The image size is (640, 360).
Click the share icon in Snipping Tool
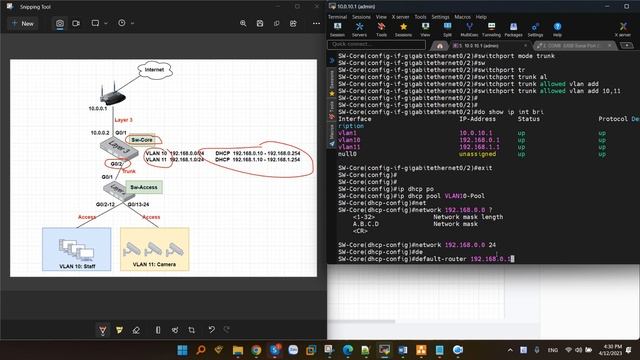click(293, 23)
